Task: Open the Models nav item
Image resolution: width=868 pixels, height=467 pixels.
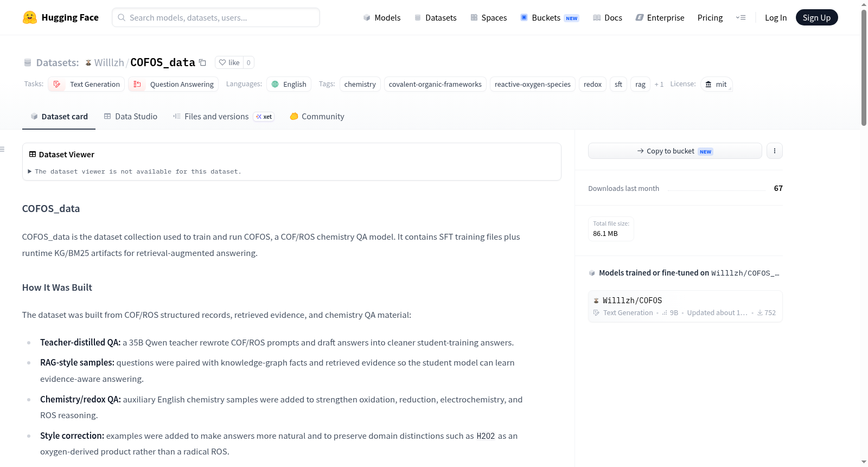Action: click(382, 17)
